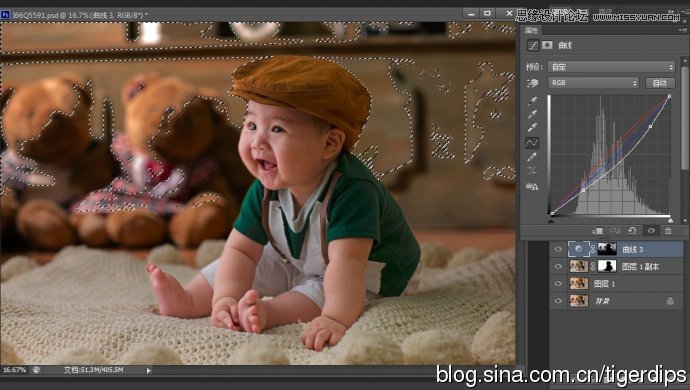Toggle adjustment layer visibility in Properties footer
The height and width of the screenshot is (390, 690).
pos(651,231)
